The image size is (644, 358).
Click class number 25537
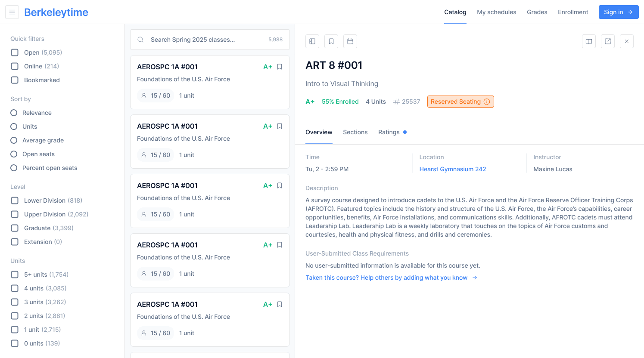tap(407, 102)
